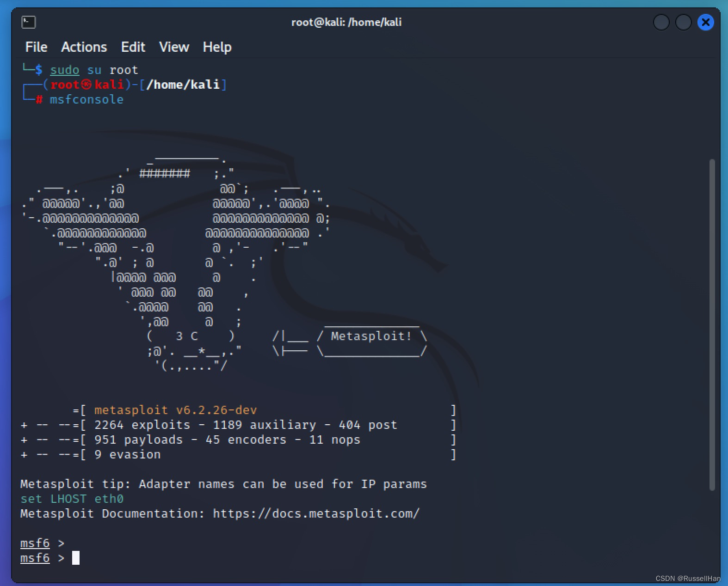Click the '951 payloads' line
The width and height of the screenshot is (728, 586).
[x=239, y=439]
